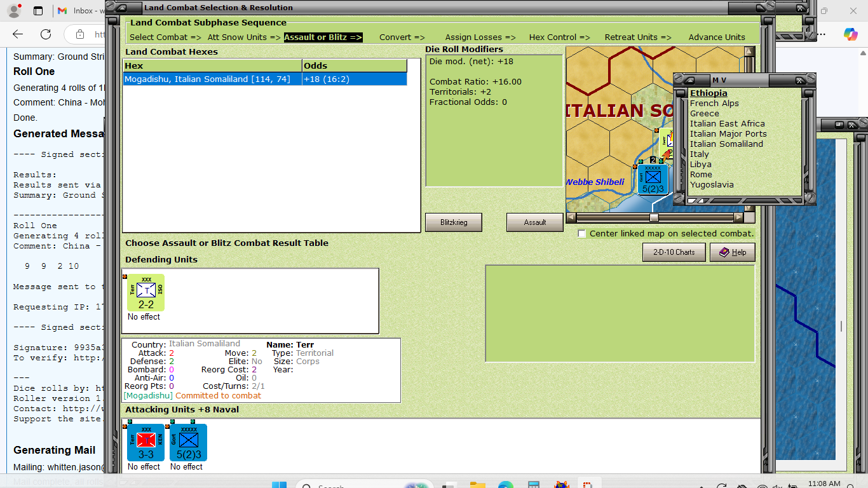Select Yugoslavia in the M V list

click(712, 185)
